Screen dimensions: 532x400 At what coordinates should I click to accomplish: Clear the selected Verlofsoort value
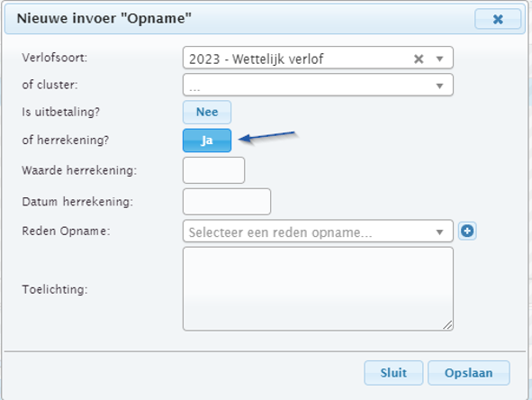(419, 59)
